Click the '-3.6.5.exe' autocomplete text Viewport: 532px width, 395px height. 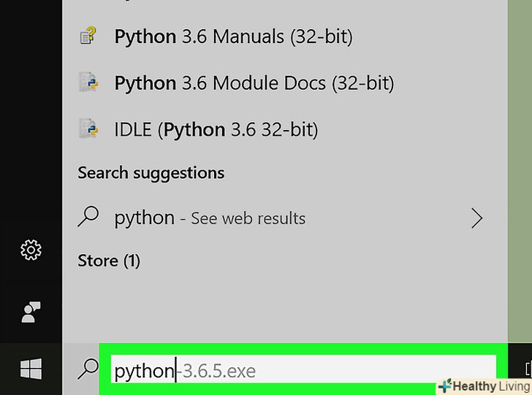click(217, 371)
